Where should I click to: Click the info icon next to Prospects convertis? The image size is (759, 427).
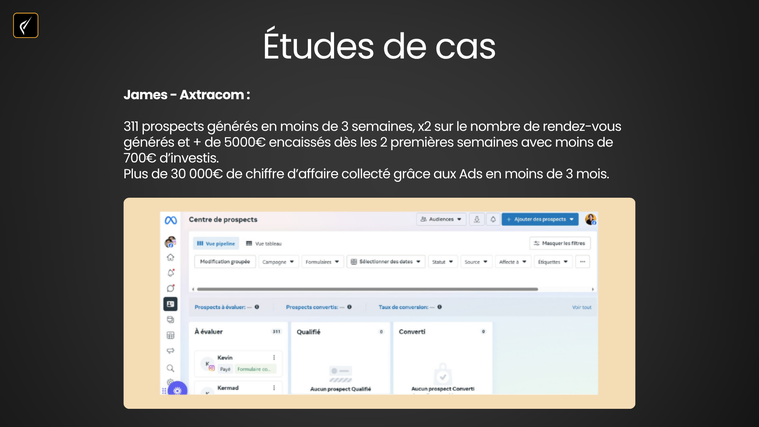[x=349, y=307]
